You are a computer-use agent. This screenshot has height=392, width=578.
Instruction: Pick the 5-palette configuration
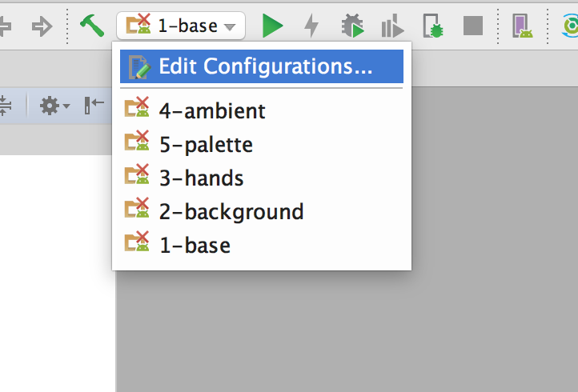[205, 145]
